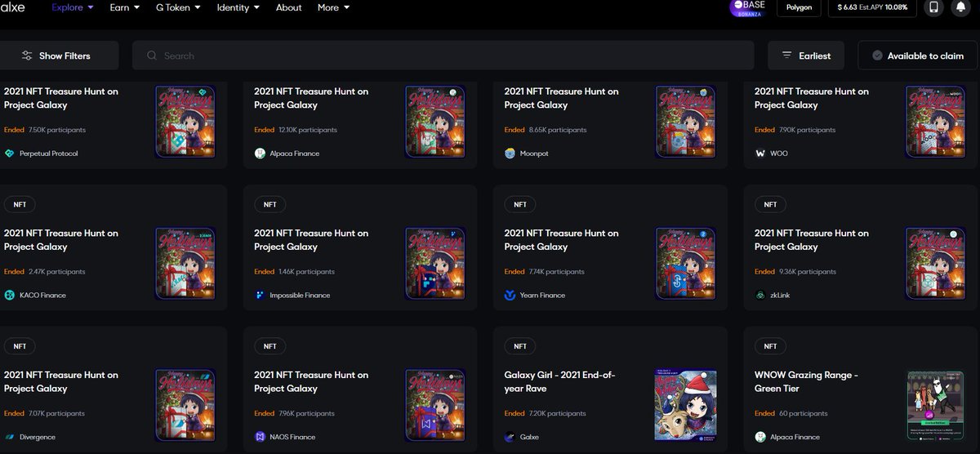
Task: Open the BASE Bonanza badge
Action: pos(749,8)
